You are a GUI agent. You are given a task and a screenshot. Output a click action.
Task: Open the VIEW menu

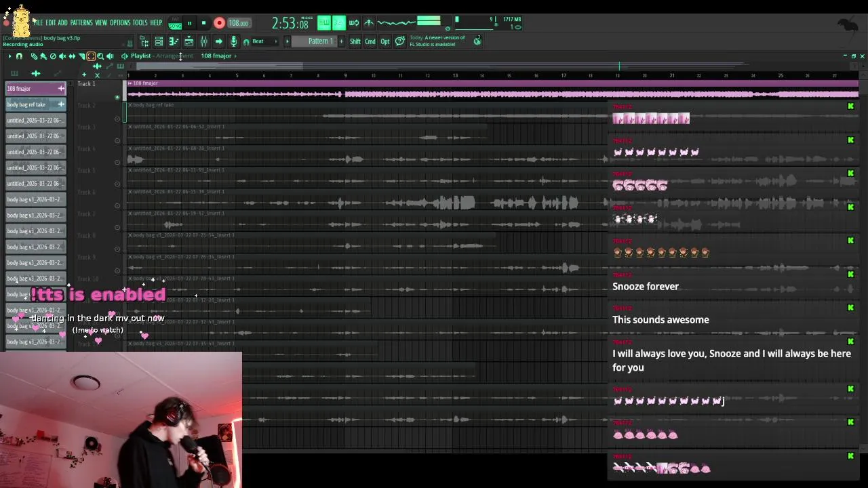pos(101,23)
